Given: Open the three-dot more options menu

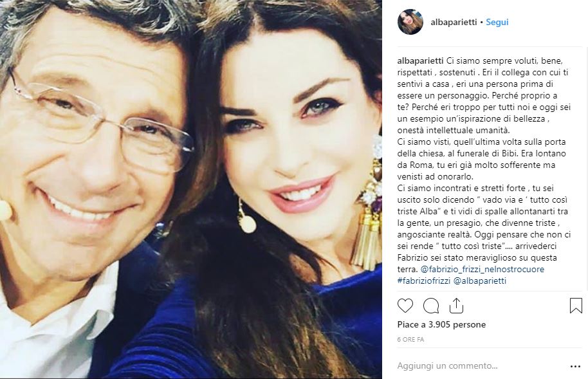Looking at the screenshot, I should point(575,366).
